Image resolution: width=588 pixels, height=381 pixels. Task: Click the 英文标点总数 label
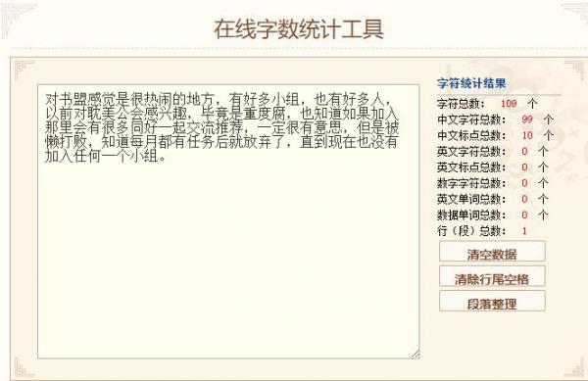(x=471, y=167)
